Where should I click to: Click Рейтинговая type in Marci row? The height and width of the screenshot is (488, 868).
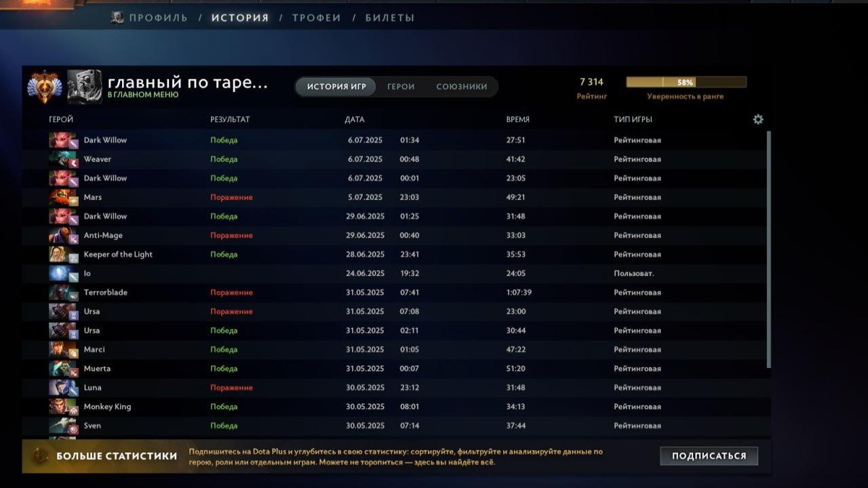coord(637,349)
